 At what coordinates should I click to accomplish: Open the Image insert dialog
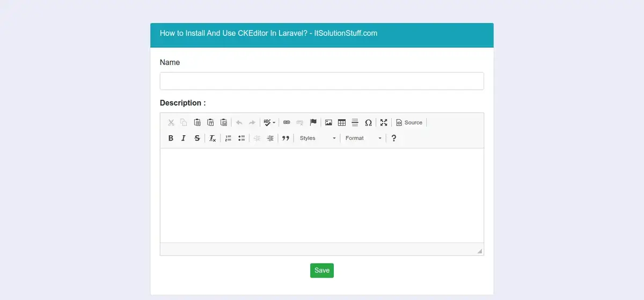click(328, 123)
